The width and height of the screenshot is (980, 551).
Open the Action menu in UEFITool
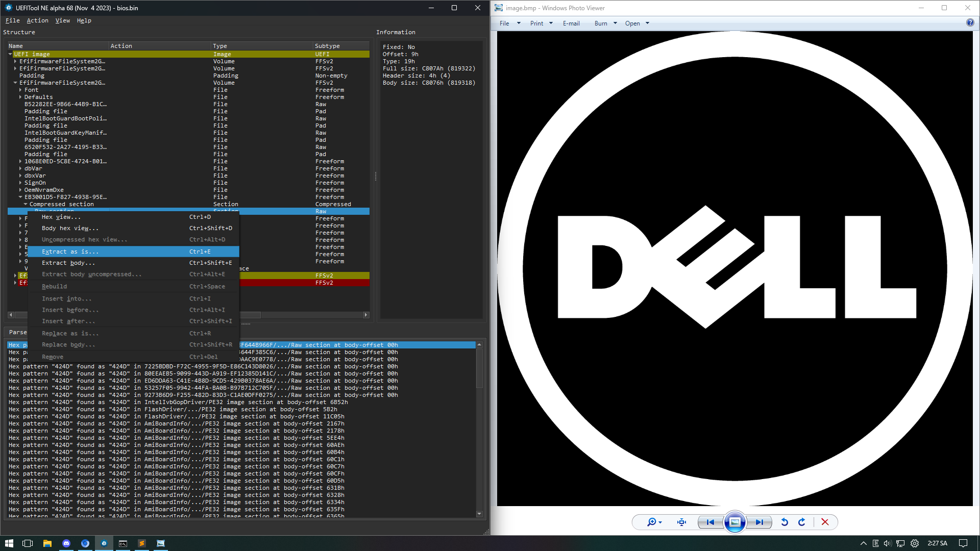(x=37, y=20)
